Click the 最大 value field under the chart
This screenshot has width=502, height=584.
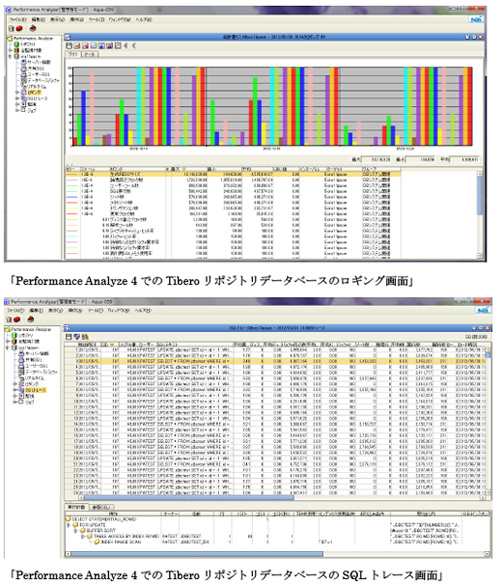[x=376, y=159]
